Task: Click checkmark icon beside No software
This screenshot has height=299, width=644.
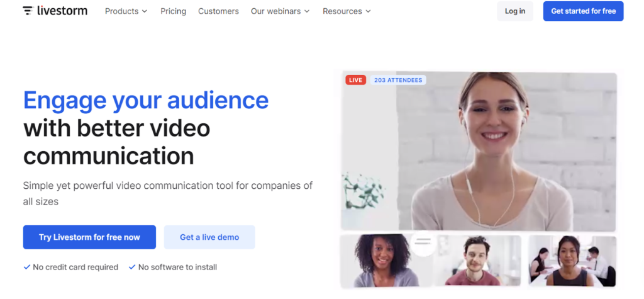Action: pos(132,268)
